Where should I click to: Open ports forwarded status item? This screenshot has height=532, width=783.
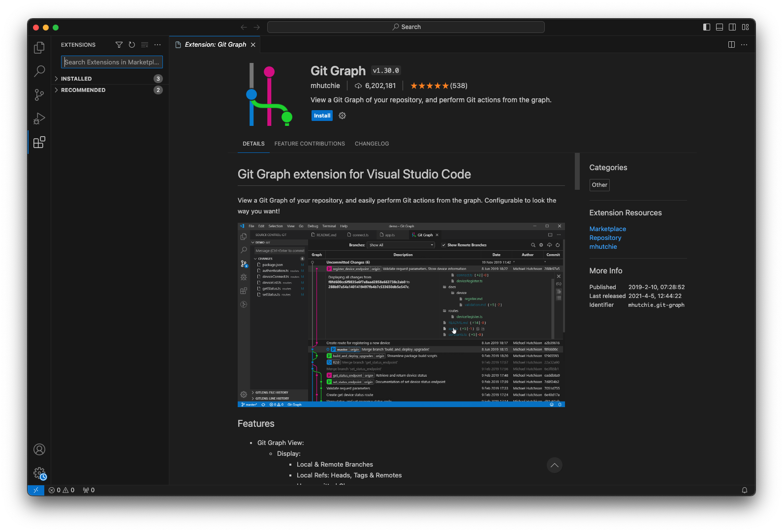click(89, 490)
